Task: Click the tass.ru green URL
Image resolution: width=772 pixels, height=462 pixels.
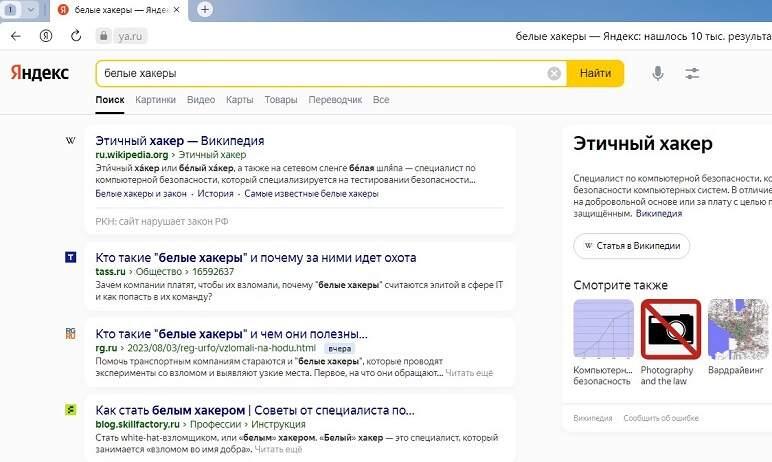Action: 110,271
